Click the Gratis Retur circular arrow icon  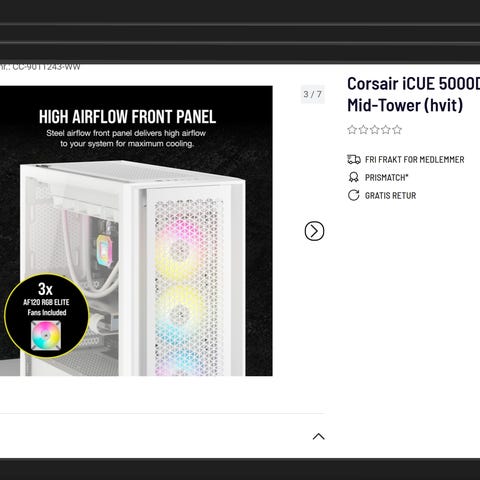[x=354, y=195]
